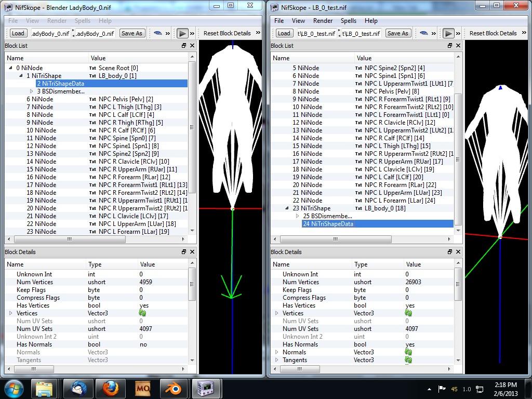This screenshot has width=532, height=399.
Task: Click the Txt icon beside LB_body_0 [18]
Action: tap(358, 208)
